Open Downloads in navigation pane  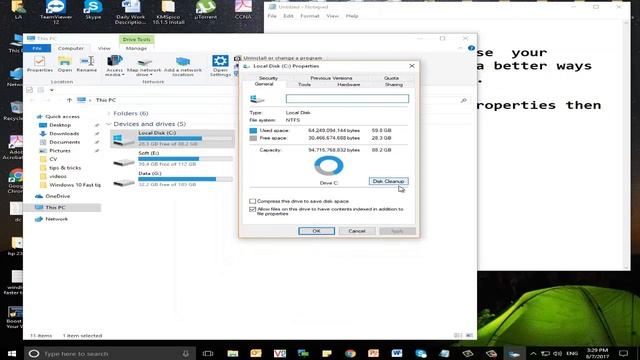(x=64, y=133)
